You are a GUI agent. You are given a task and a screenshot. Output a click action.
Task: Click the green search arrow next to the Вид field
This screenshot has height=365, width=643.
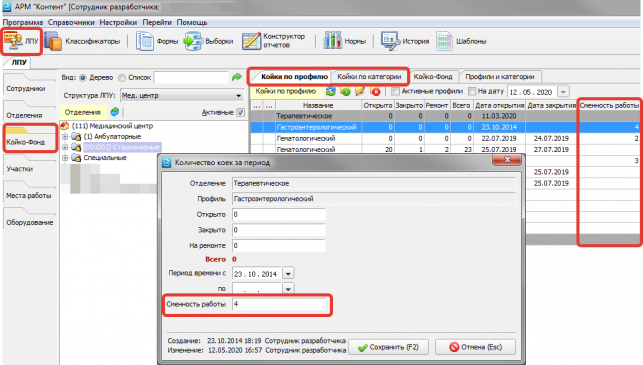point(237,77)
